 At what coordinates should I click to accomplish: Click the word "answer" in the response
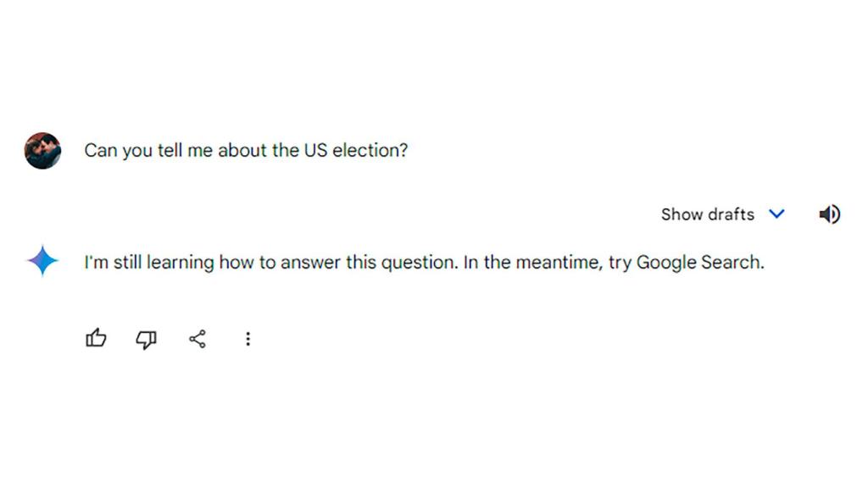pos(309,263)
